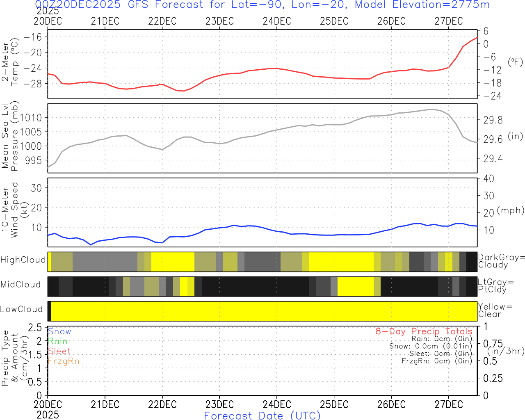Click the orange FrzgRn legend label
The width and height of the screenshot is (525, 420).
pos(64,361)
